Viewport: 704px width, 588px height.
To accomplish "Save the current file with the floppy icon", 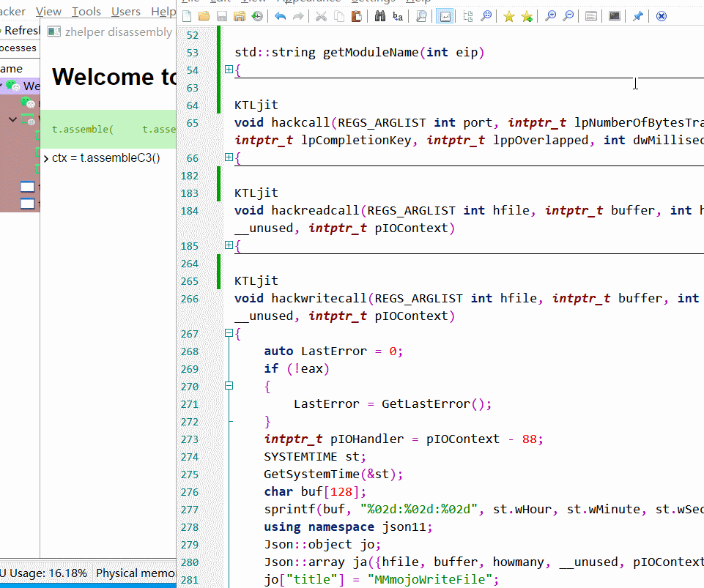I will 222,17.
